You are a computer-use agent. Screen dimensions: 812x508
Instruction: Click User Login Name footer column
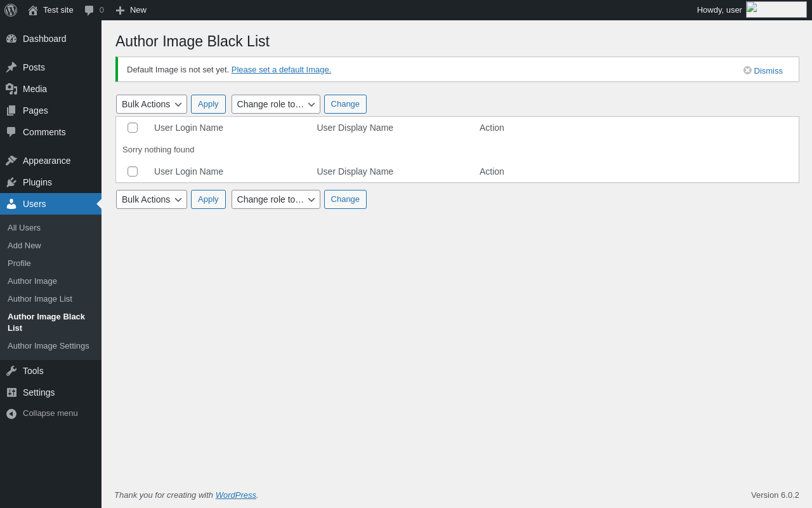click(x=188, y=171)
